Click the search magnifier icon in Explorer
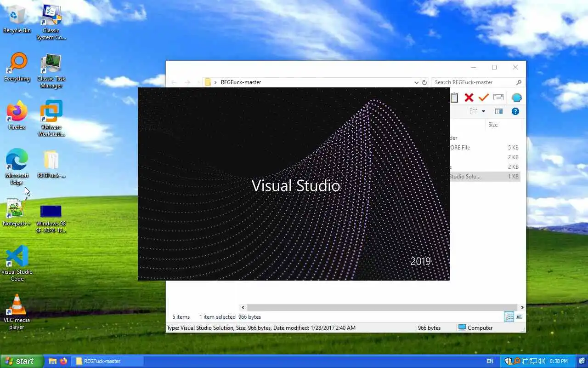 (x=519, y=82)
